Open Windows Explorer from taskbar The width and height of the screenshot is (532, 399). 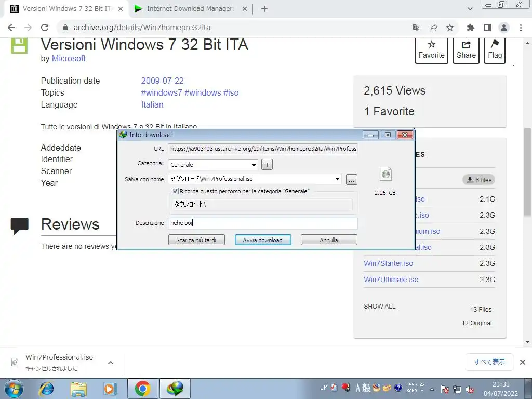(78, 389)
